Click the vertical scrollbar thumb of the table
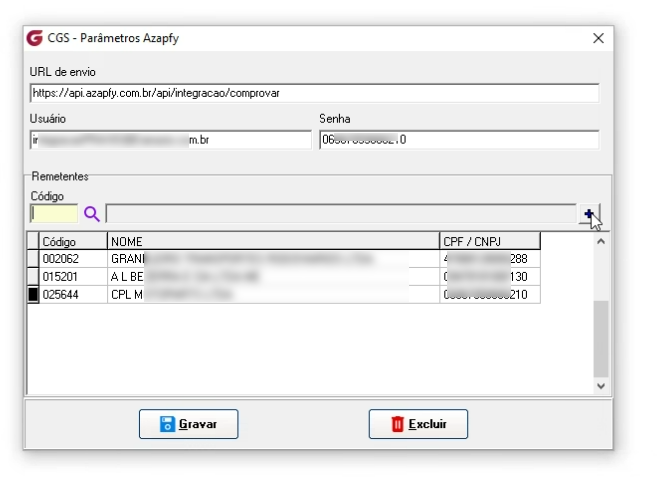This screenshot has height=477, width=658. coord(601,339)
